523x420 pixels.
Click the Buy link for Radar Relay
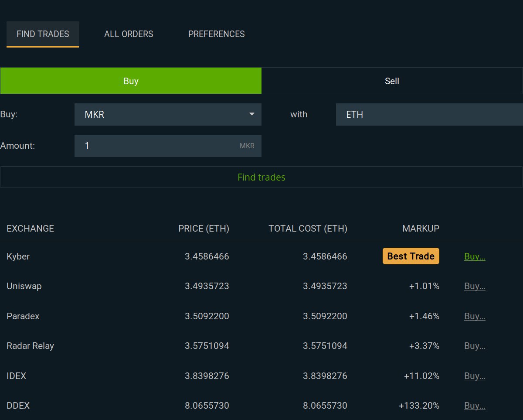click(475, 346)
